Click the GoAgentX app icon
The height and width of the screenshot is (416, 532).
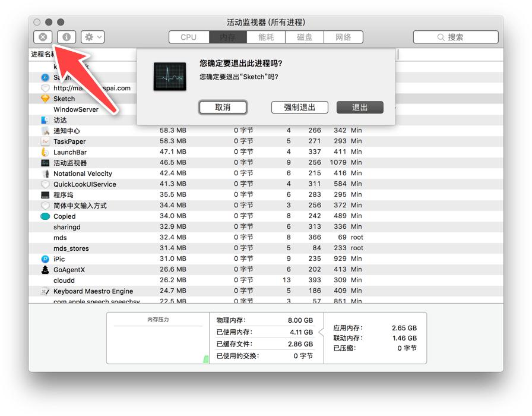coord(45,270)
